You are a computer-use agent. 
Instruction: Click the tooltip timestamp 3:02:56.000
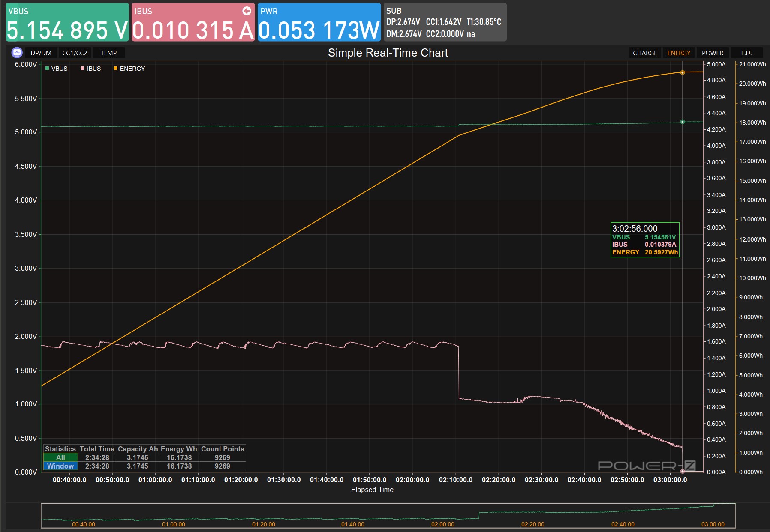[635, 229]
